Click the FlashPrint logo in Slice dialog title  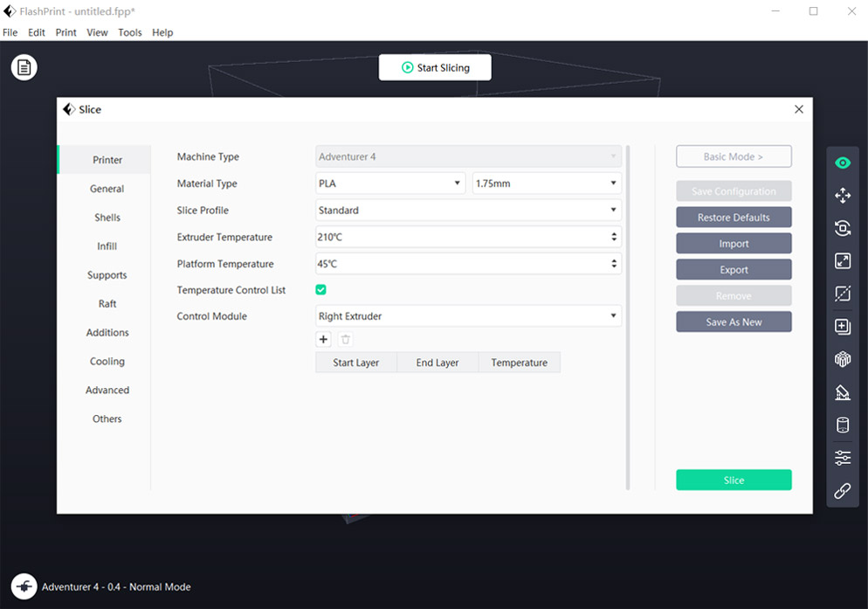click(69, 109)
